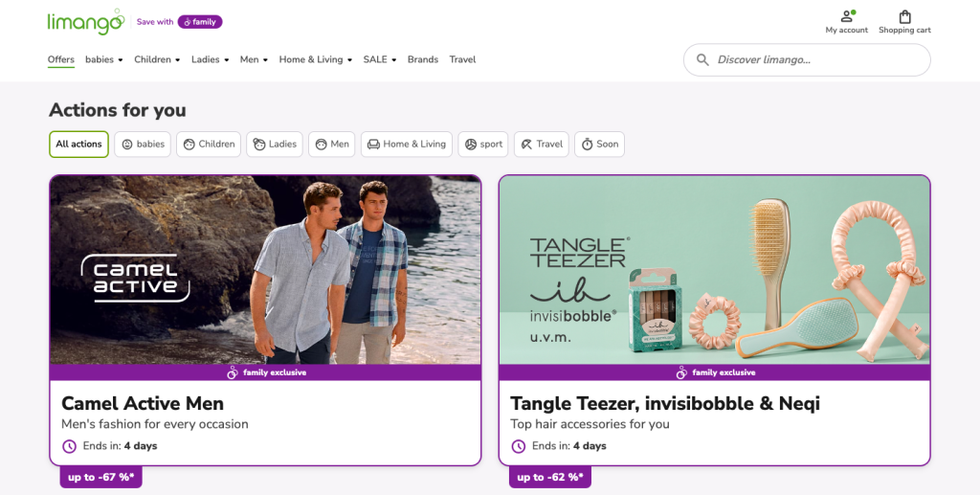
Task: Open the Camel Active beach photo
Action: (266, 270)
